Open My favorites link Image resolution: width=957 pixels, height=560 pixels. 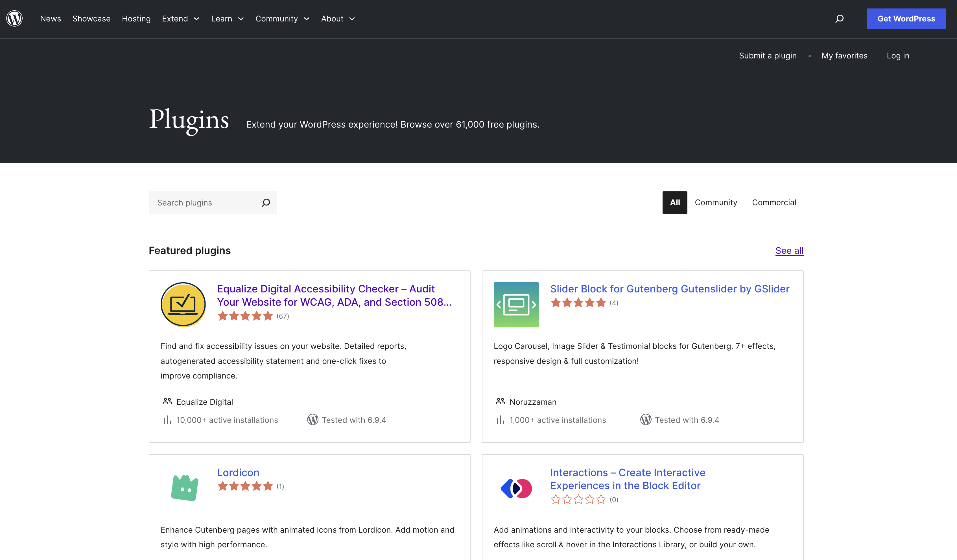[x=845, y=56]
